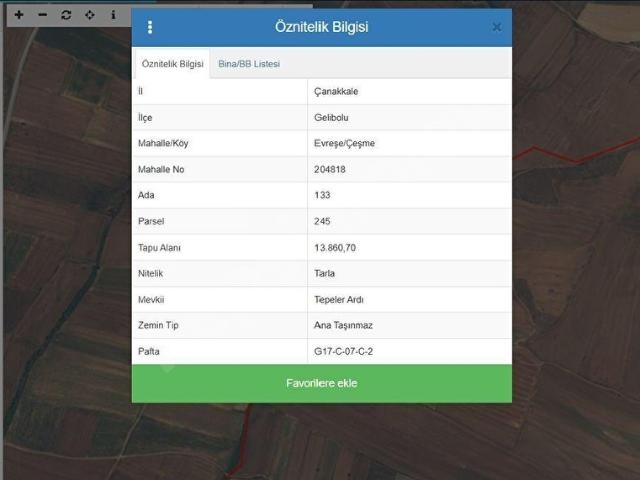Click the Zemin Tip row label
640x480 pixels.
click(158, 325)
